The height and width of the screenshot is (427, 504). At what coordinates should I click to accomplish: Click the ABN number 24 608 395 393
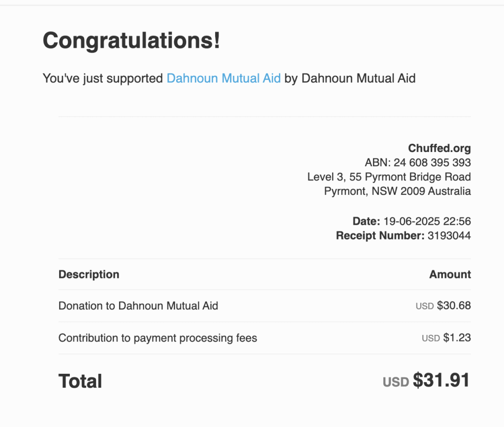click(x=432, y=162)
